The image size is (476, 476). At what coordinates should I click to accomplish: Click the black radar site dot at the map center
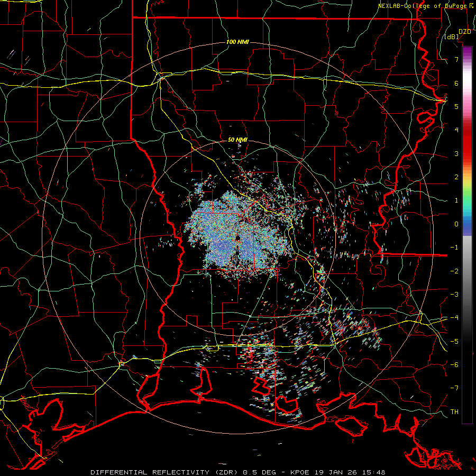click(237, 237)
